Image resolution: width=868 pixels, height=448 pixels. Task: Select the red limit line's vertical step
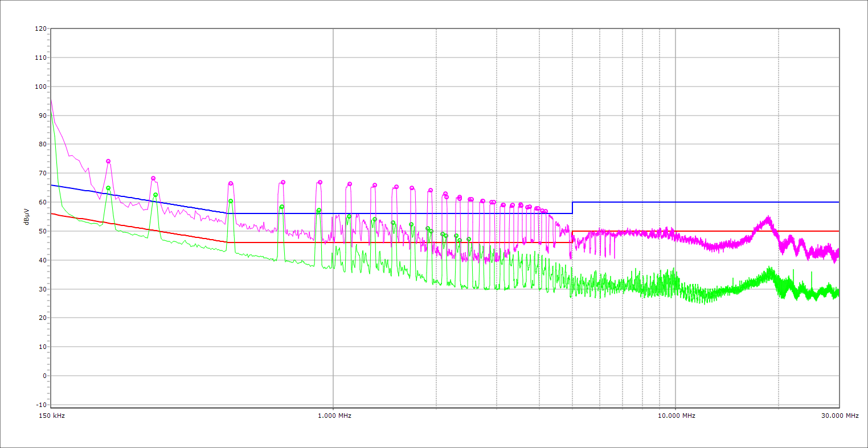572,237
